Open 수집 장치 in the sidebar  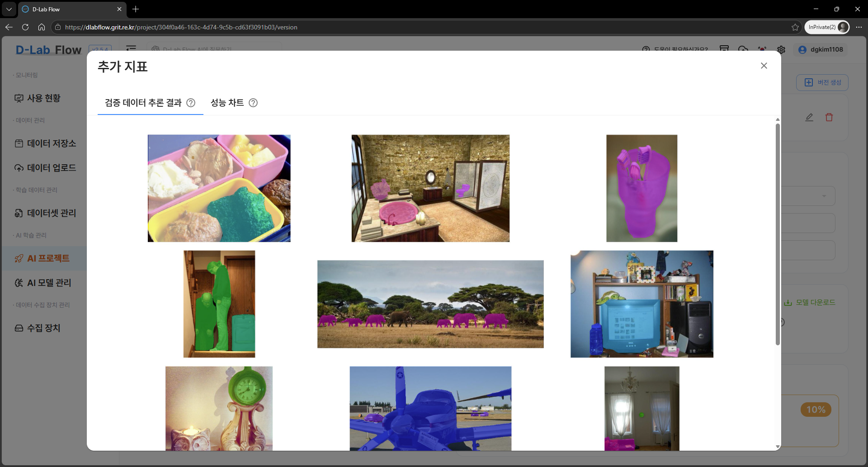click(44, 328)
